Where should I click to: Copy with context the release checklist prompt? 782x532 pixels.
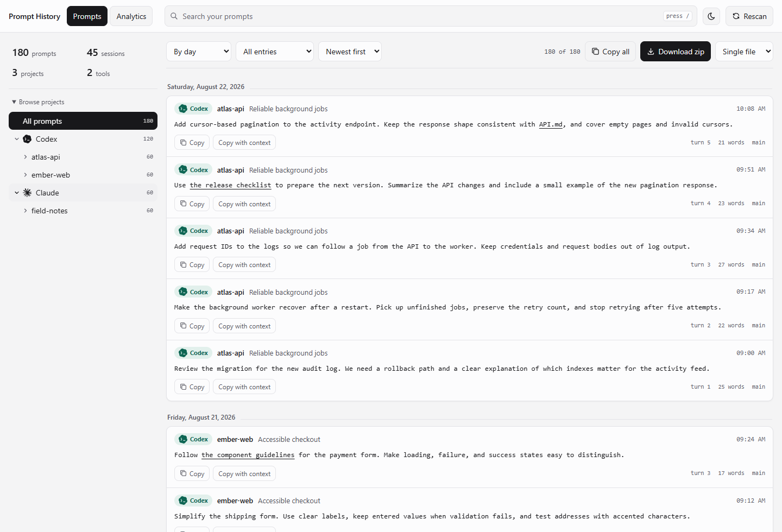pos(244,204)
